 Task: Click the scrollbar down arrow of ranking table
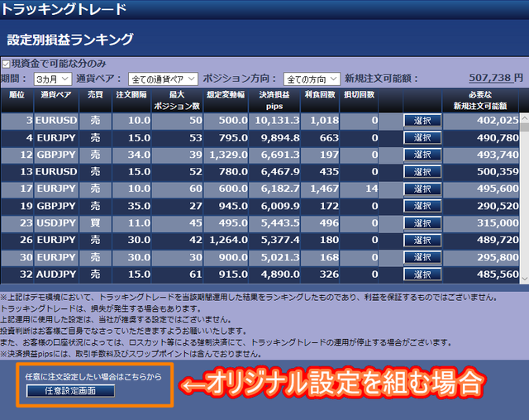pos(525,279)
